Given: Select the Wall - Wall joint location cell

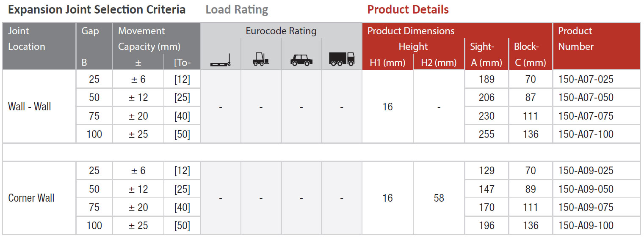Looking at the screenshot, I should click(39, 107).
